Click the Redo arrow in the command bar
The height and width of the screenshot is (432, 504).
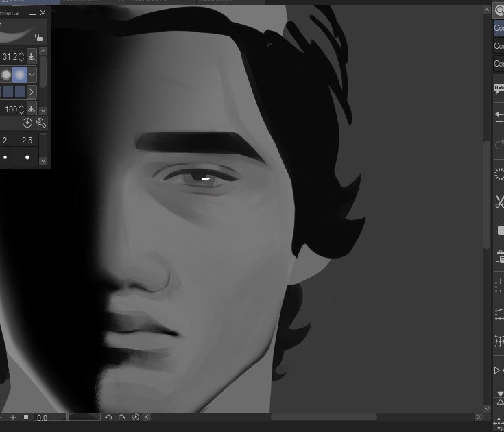(499, 144)
